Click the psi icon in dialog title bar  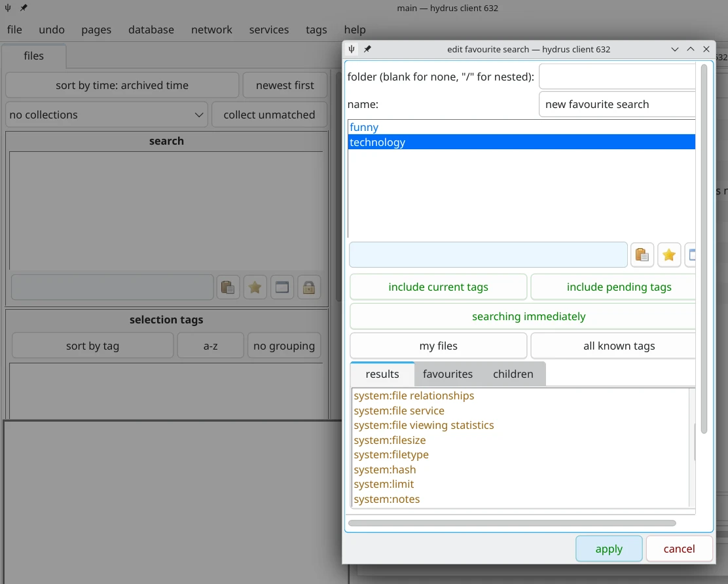click(x=352, y=49)
